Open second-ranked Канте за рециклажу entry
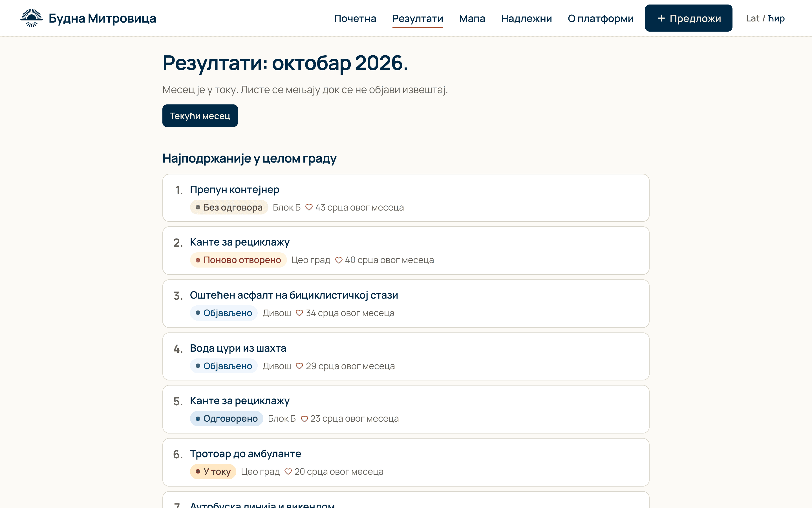 pos(406,251)
